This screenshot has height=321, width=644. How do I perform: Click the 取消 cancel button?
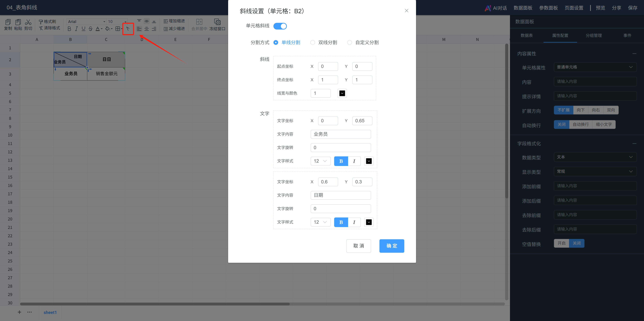(x=358, y=246)
